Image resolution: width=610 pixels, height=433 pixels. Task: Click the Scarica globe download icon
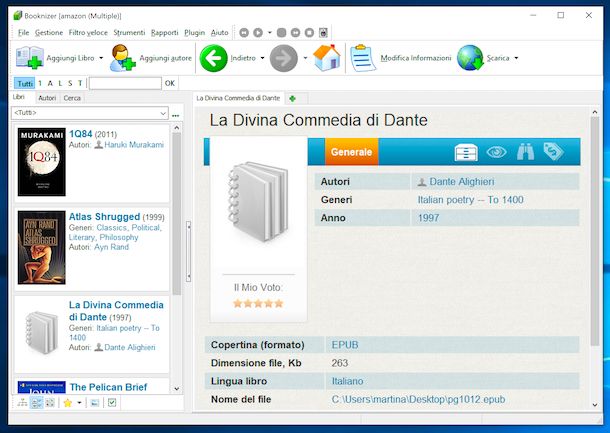(x=470, y=58)
